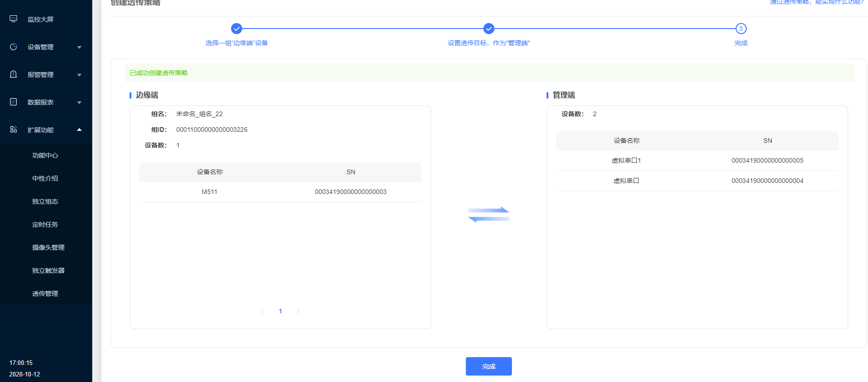Click the first step checkmark circle

click(x=237, y=29)
